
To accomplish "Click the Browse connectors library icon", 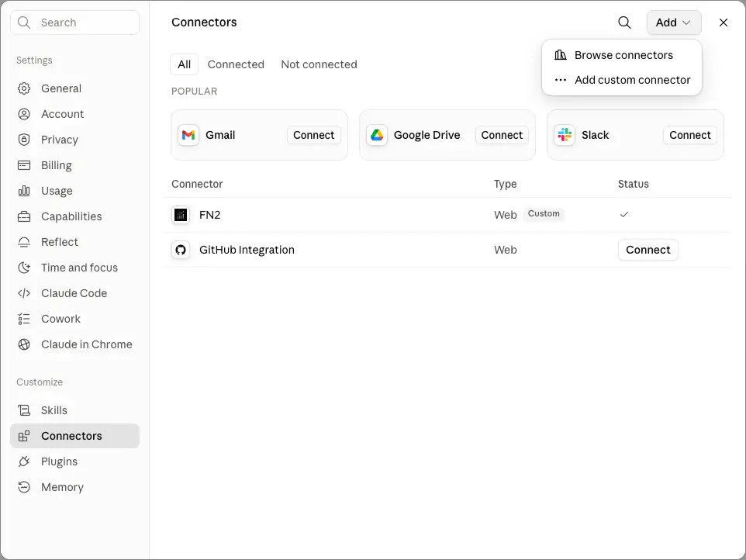I will coord(561,55).
